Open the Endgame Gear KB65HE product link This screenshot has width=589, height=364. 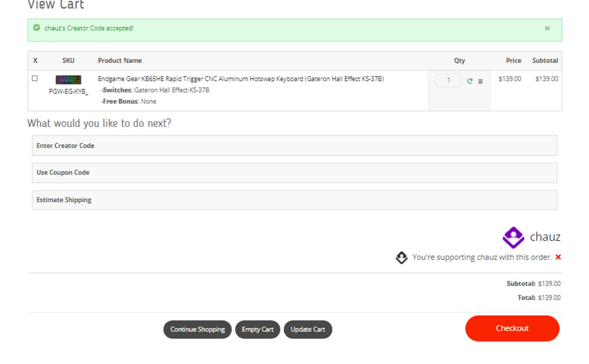tap(241, 79)
